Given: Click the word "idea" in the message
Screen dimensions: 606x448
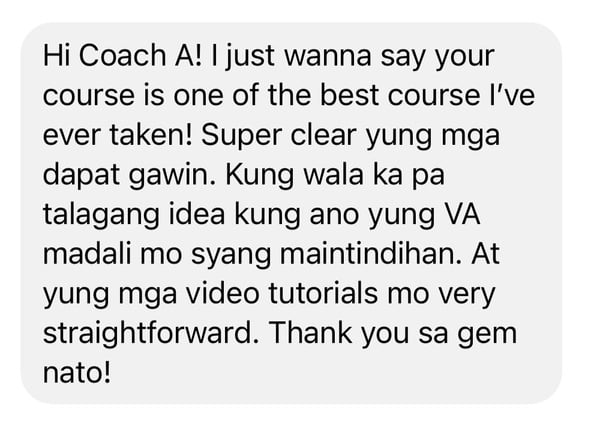Looking at the screenshot, I should tap(197, 215).
